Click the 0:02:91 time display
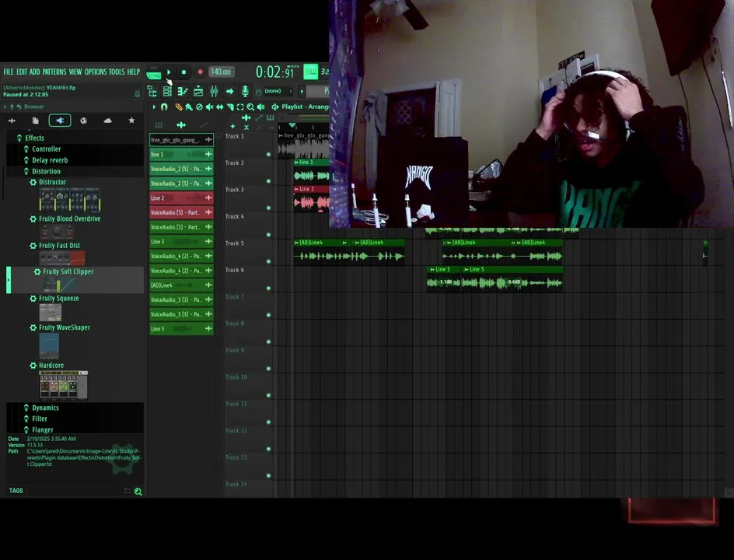The height and width of the screenshot is (560, 734). tap(275, 72)
